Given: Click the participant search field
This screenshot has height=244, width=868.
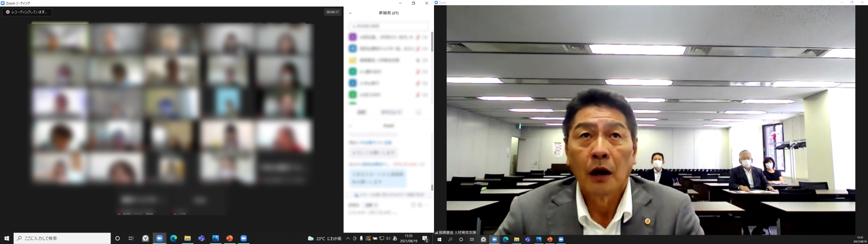Looking at the screenshot, I should pos(388,26).
